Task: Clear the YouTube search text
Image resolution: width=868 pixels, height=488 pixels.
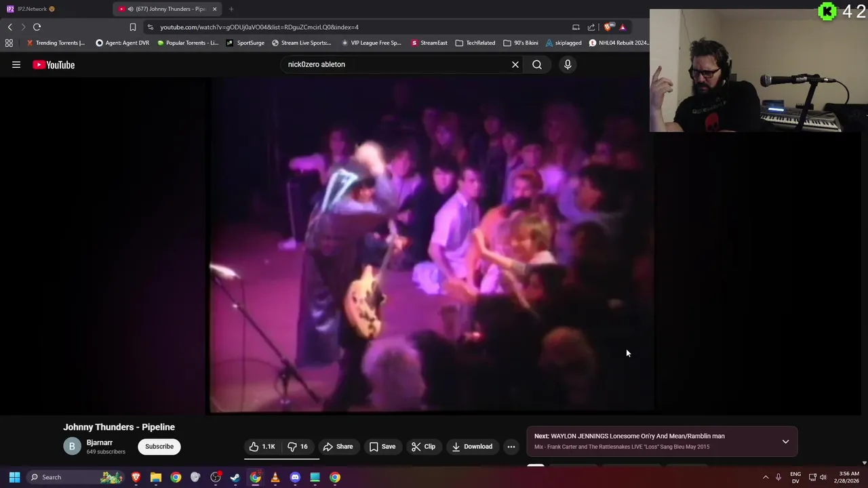Action: click(x=515, y=64)
